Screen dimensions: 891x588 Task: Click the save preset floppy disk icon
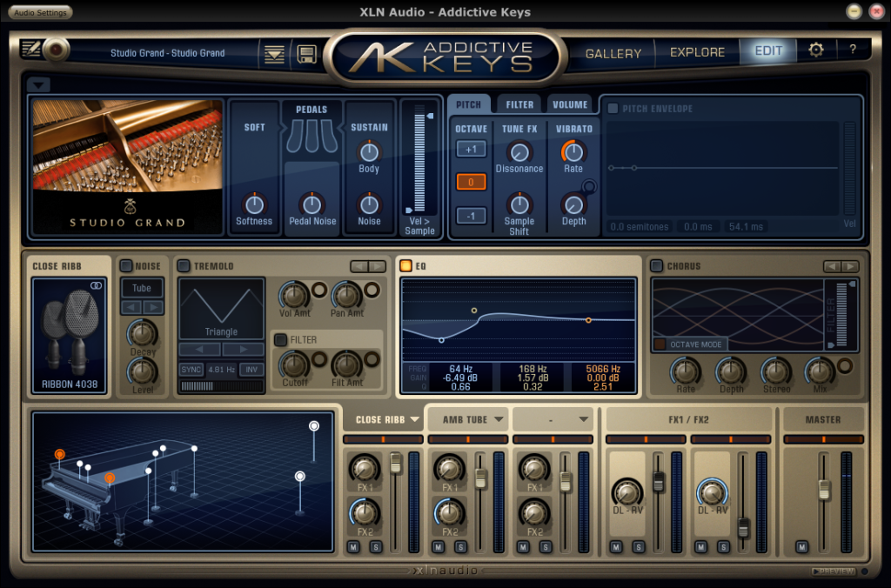pos(306,53)
